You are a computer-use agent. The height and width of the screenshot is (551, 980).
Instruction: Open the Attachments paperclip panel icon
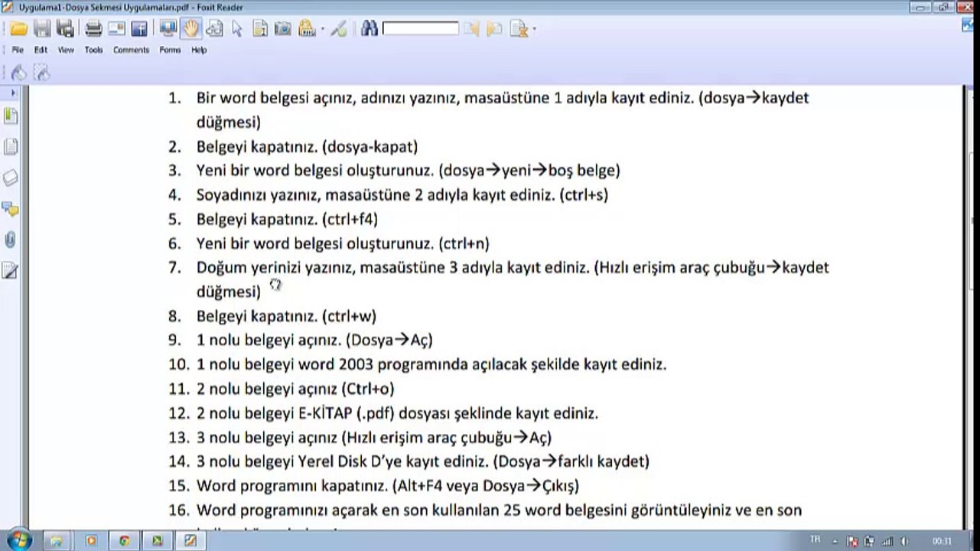[x=10, y=240]
